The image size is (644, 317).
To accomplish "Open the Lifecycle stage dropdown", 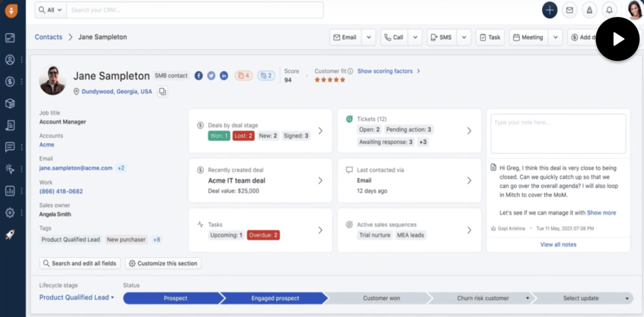I will click(x=77, y=298).
